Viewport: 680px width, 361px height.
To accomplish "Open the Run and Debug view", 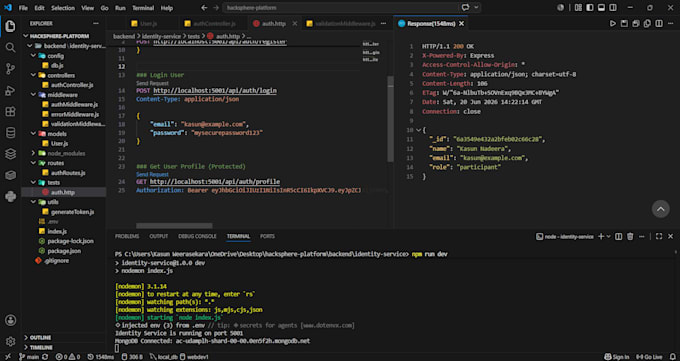I will pyautogui.click(x=10, y=90).
